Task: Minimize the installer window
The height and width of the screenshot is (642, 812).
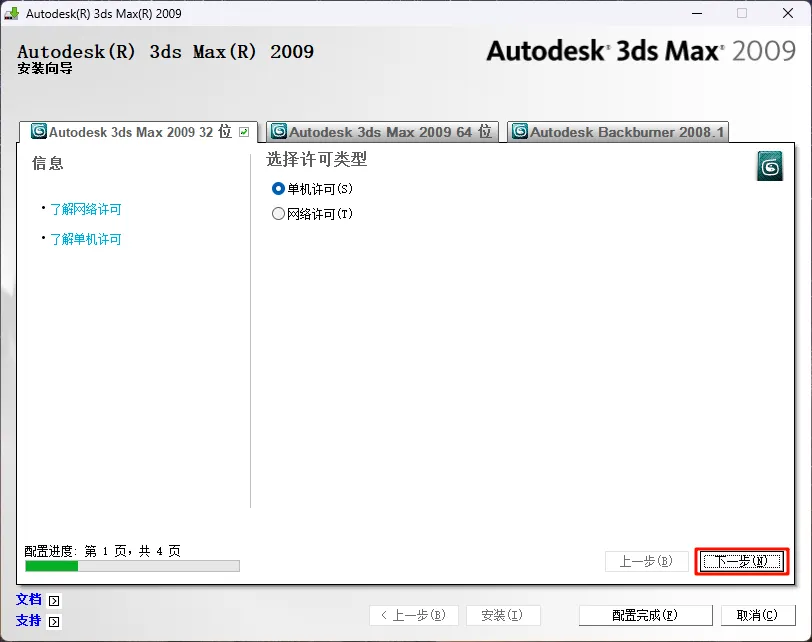Action: coord(697,13)
